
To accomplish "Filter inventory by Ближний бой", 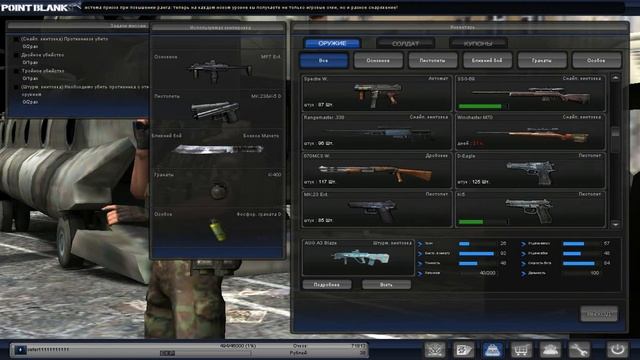I will (x=487, y=60).
